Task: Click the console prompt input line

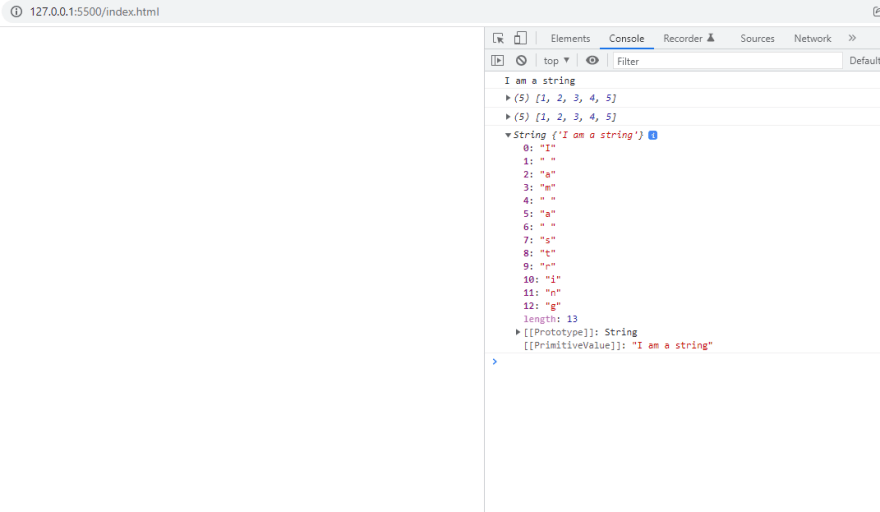Action: pyautogui.click(x=685, y=362)
